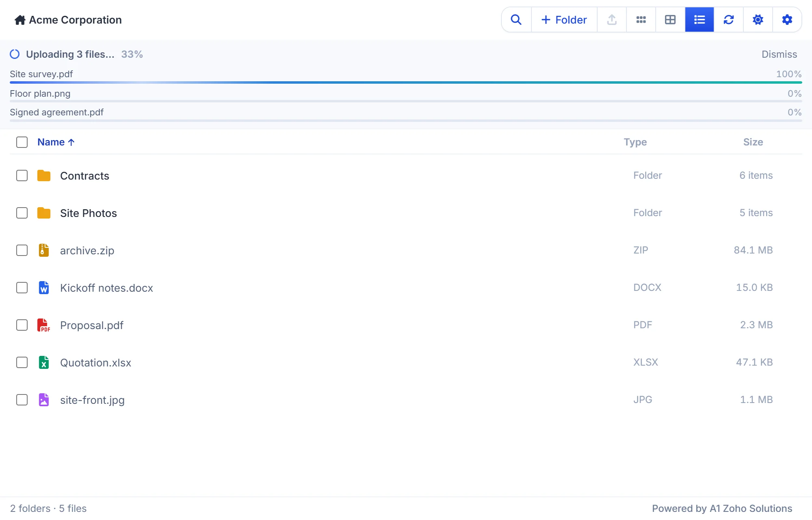Refresh the file listing
Screen dimensions: 812x520
(729, 19)
